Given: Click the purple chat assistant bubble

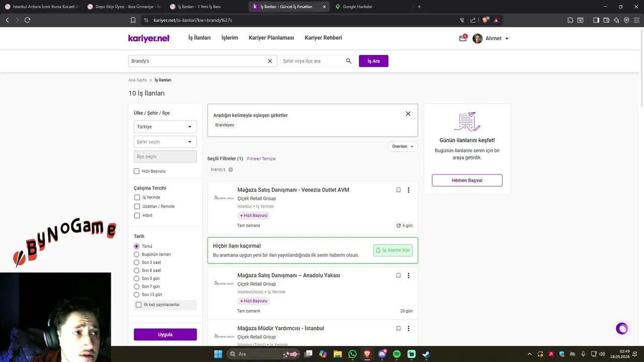Looking at the screenshot, I should coord(622,329).
